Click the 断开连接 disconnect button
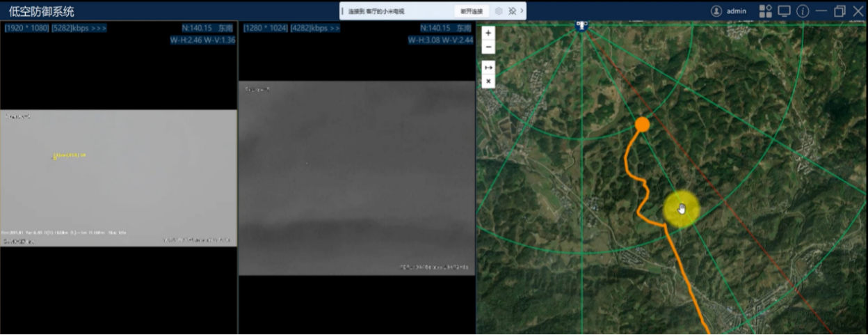Screen dimensions: 868x335 pyautogui.click(x=472, y=11)
